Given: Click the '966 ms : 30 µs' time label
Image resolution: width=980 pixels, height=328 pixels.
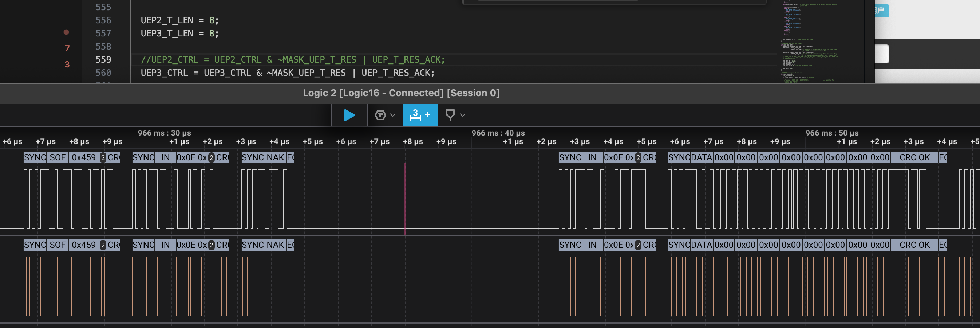Looking at the screenshot, I should (x=164, y=133).
